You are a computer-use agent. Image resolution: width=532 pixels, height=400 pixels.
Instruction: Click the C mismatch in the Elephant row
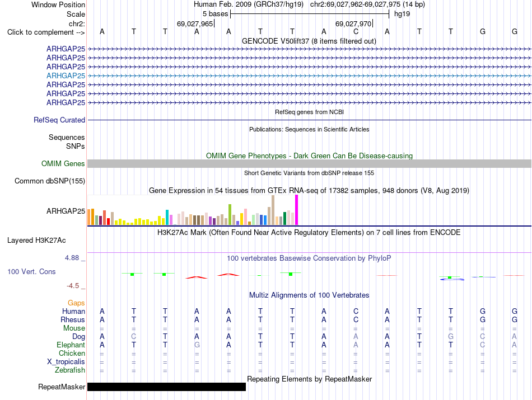coord(483,345)
